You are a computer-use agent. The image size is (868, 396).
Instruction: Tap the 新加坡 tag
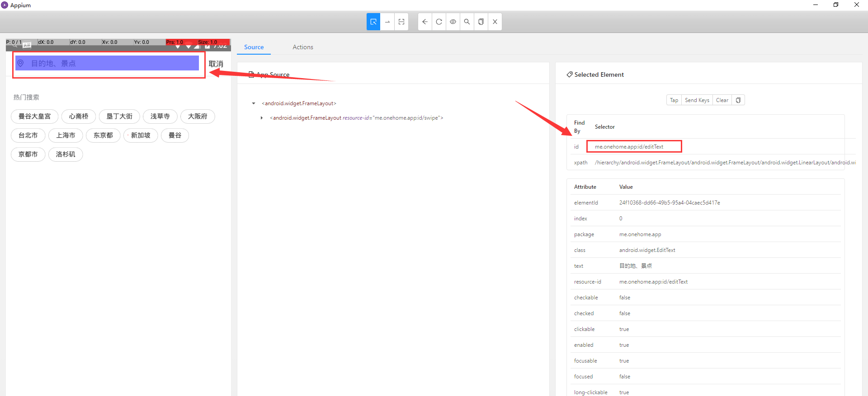(x=141, y=135)
